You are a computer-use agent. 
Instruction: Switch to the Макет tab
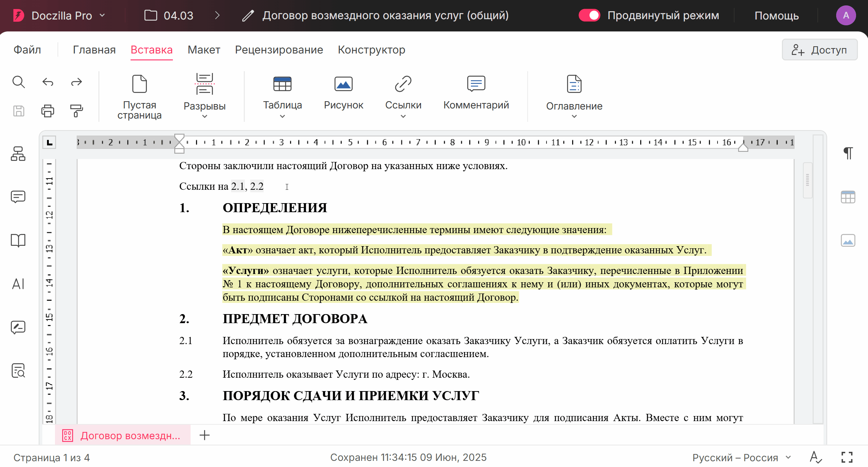coord(204,50)
